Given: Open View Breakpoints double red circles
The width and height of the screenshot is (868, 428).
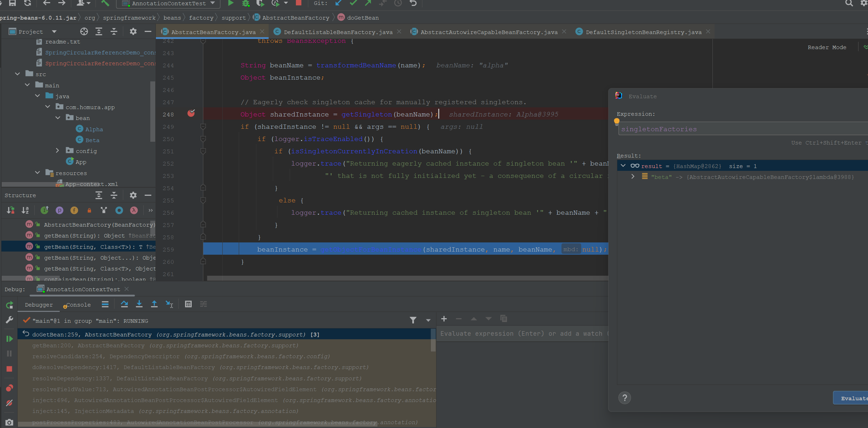Looking at the screenshot, I should 9,388.
